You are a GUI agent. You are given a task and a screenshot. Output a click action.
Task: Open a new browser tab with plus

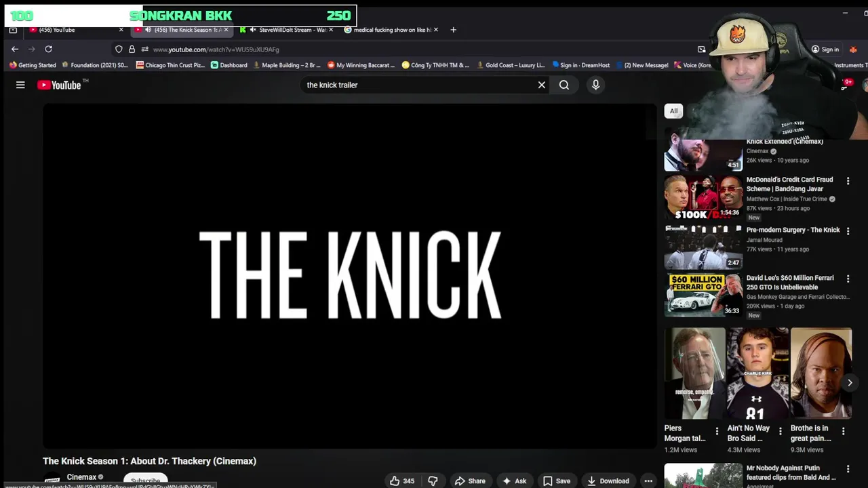(454, 30)
